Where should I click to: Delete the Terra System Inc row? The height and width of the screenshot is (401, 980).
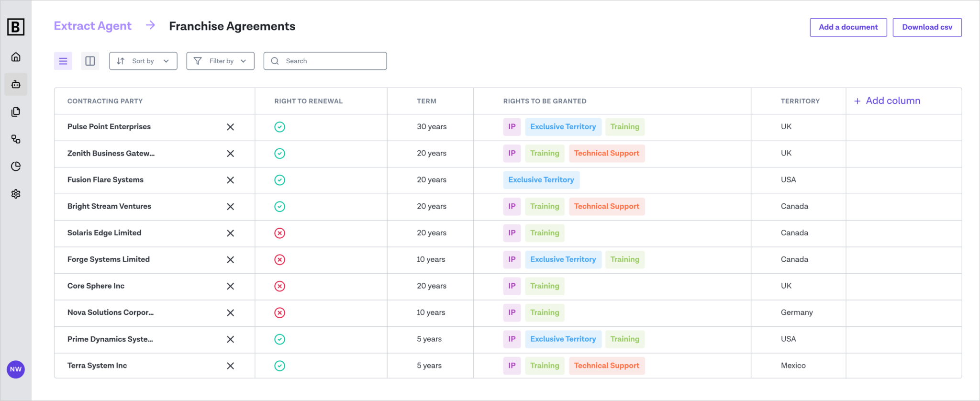[230, 366]
